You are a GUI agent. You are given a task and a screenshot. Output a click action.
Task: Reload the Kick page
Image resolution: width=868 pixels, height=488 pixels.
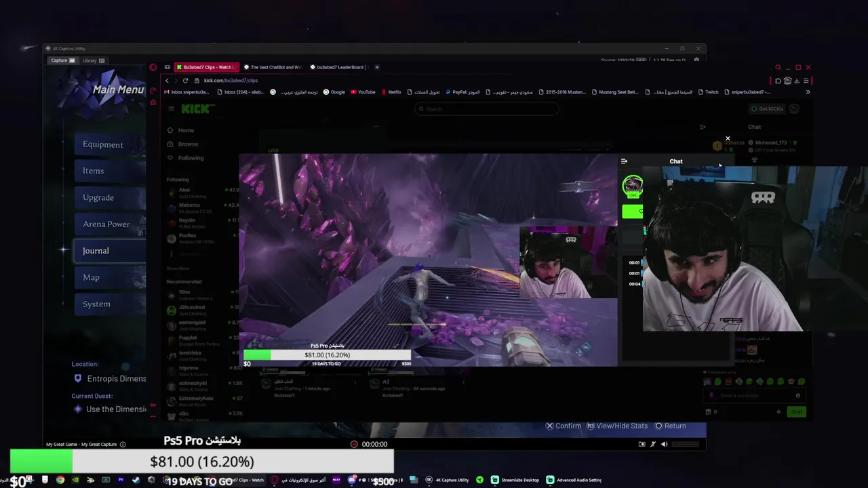(x=186, y=81)
